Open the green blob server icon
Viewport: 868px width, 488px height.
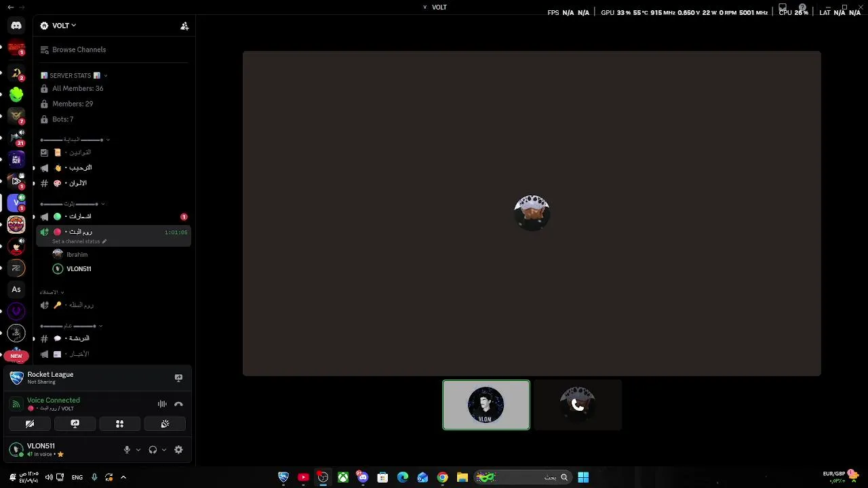coord(16,95)
